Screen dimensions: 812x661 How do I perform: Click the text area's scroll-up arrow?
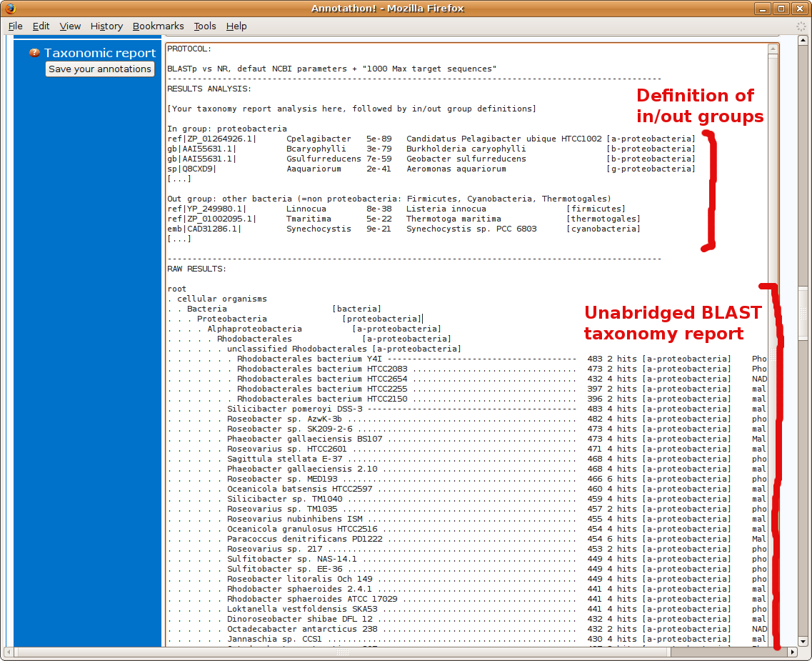coord(772,49)
